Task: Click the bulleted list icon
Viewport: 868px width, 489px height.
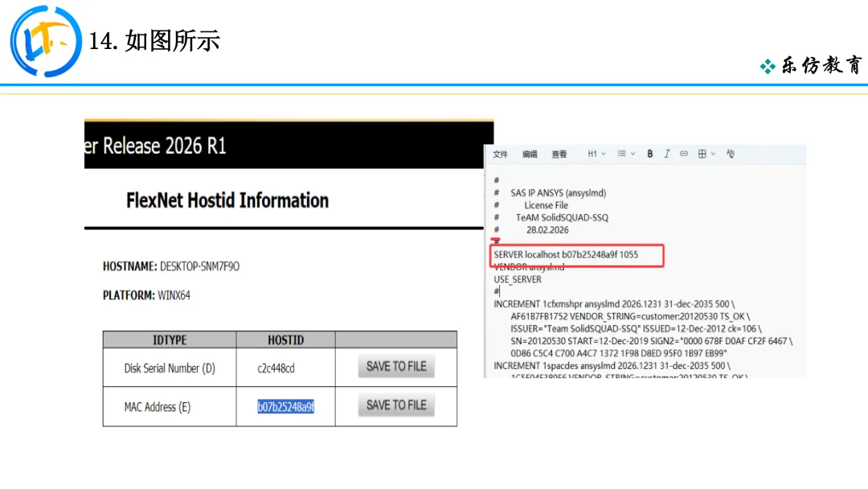Action: tap(621, 154)
